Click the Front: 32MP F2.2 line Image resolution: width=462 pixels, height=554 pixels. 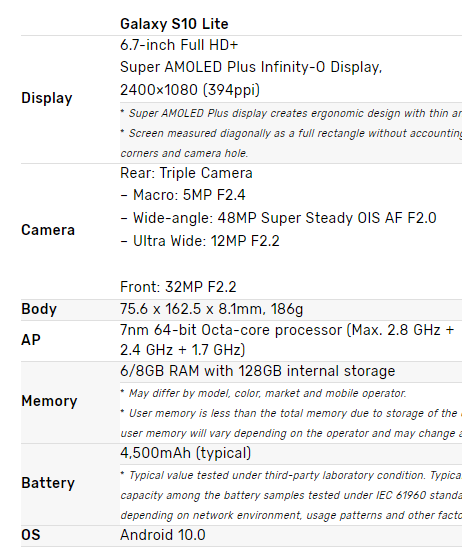pos(178,287)
